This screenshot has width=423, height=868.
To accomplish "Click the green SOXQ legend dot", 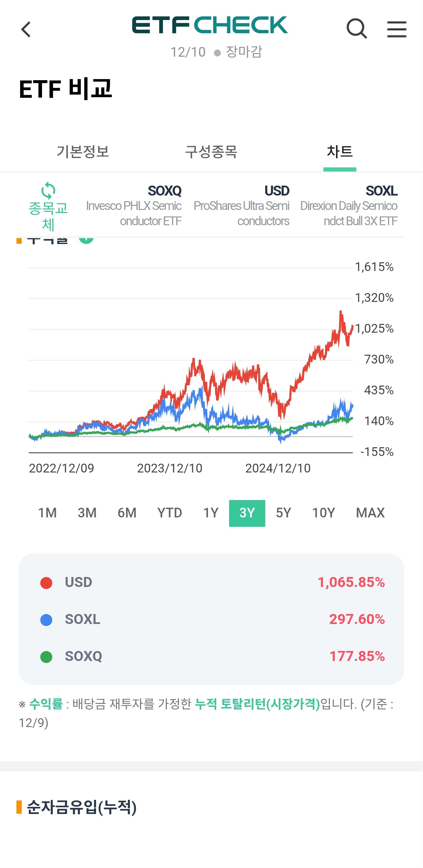I will pyautogui.click(x=46, y=657).
